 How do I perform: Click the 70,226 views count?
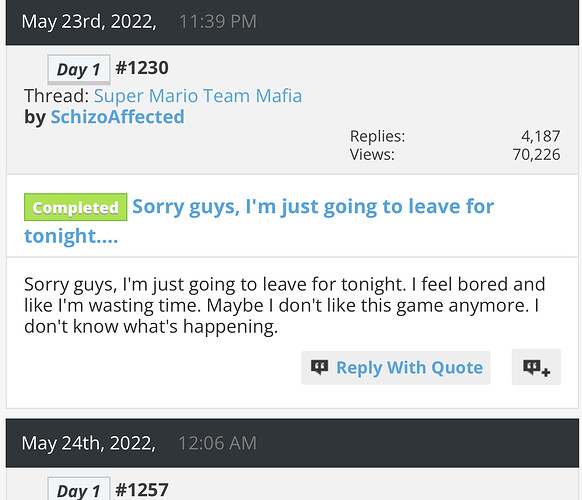click(x=536, y=154)
